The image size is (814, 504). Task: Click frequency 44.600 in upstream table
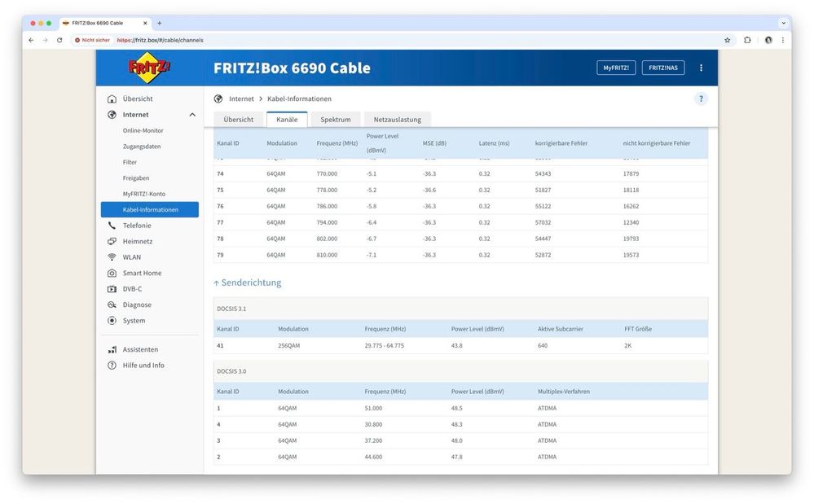(373, 457)
